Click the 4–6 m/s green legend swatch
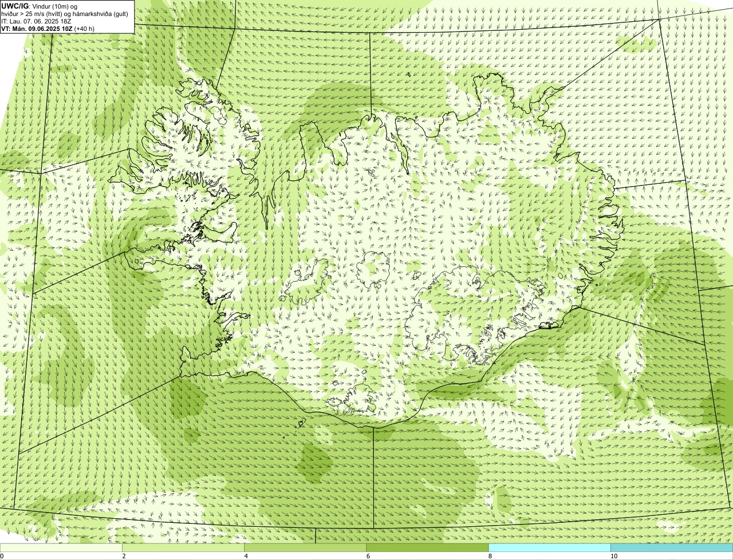 pyautogui.click(x=305, y=547)
